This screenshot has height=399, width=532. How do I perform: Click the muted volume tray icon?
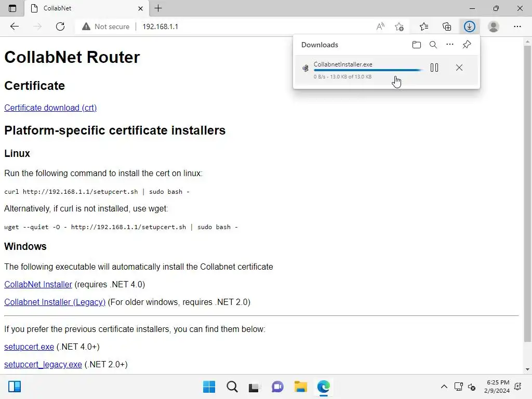(472, 387)
